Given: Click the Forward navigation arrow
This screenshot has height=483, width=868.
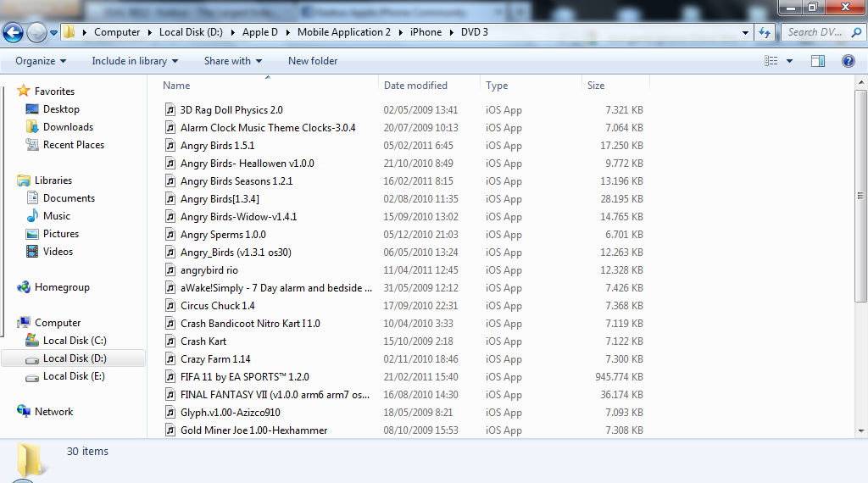Looking at the screenshot, I should (36, 33).
